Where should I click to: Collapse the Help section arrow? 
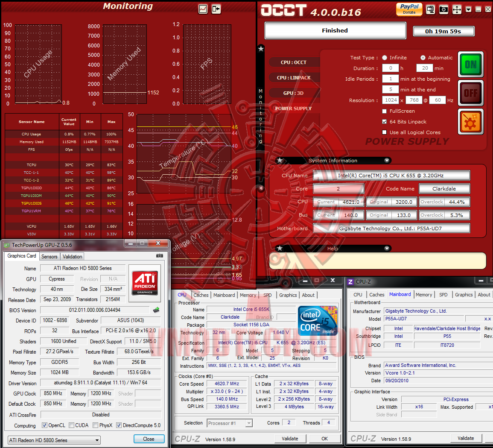point(387,248)
